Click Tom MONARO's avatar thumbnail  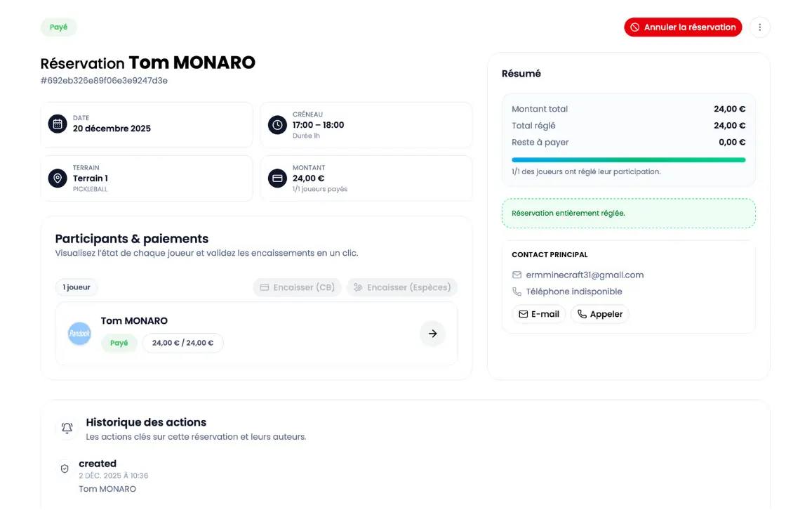(x=79, y=334)
